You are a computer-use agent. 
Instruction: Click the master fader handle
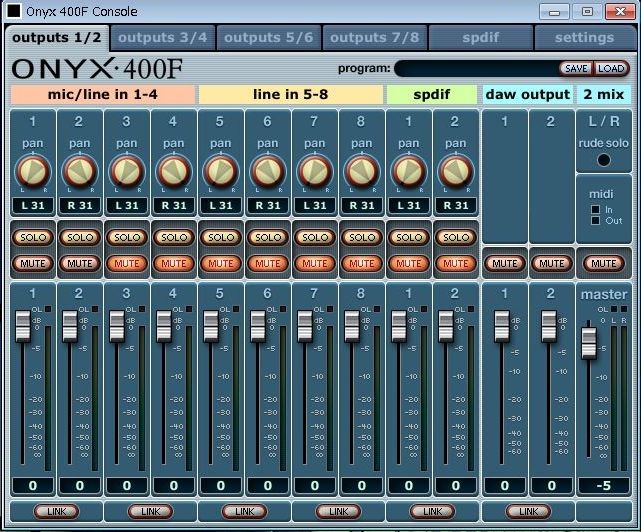click(589, 343)
